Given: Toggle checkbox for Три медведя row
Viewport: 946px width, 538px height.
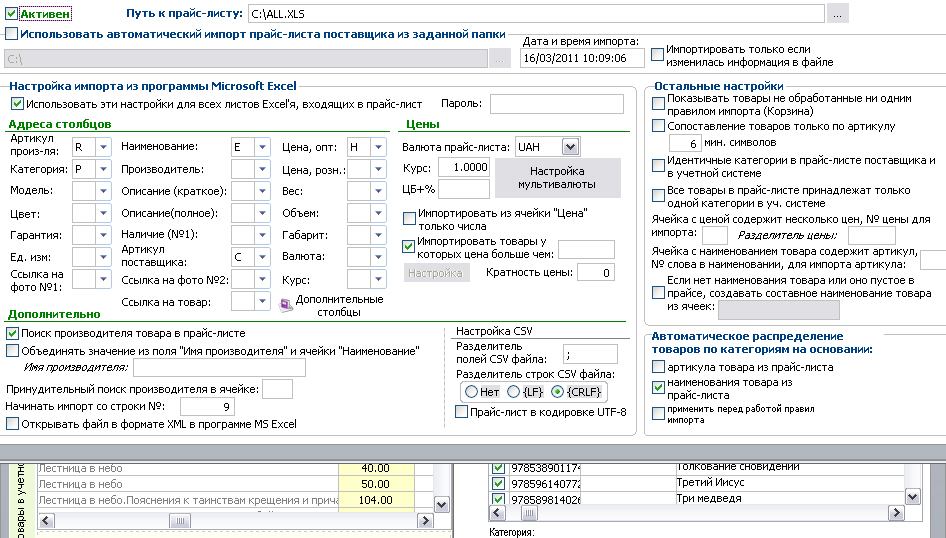Looking at the screenshot, I should [498, 499].
